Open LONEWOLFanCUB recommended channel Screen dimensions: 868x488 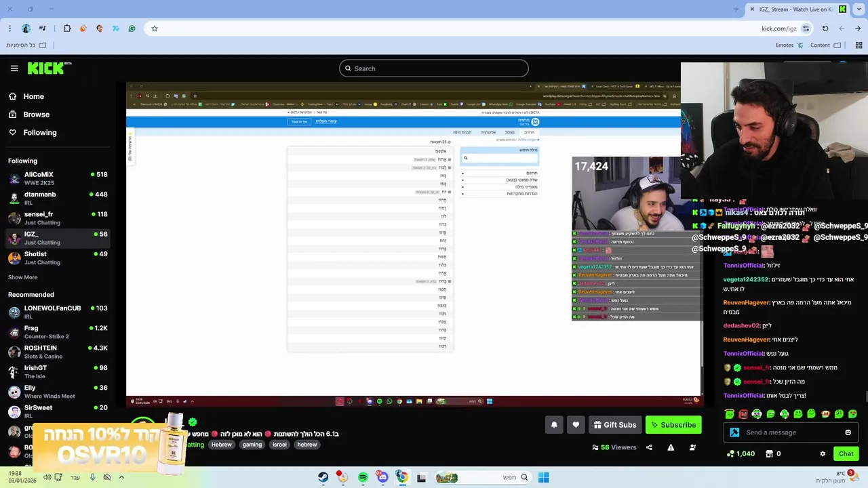click(58, 312)
